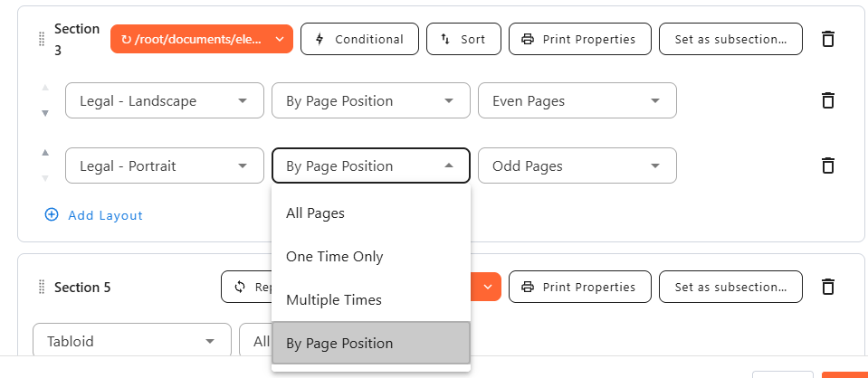
Task: Collapse the open By Page Position dropdown
Action: 371,165
